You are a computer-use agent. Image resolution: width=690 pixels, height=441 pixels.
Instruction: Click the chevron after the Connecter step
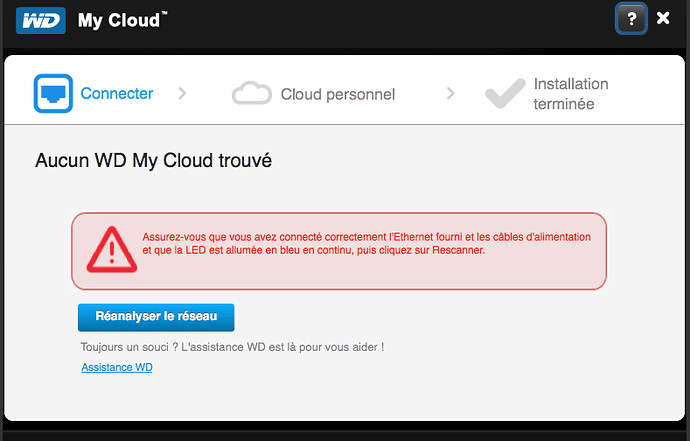pos(182,93)
